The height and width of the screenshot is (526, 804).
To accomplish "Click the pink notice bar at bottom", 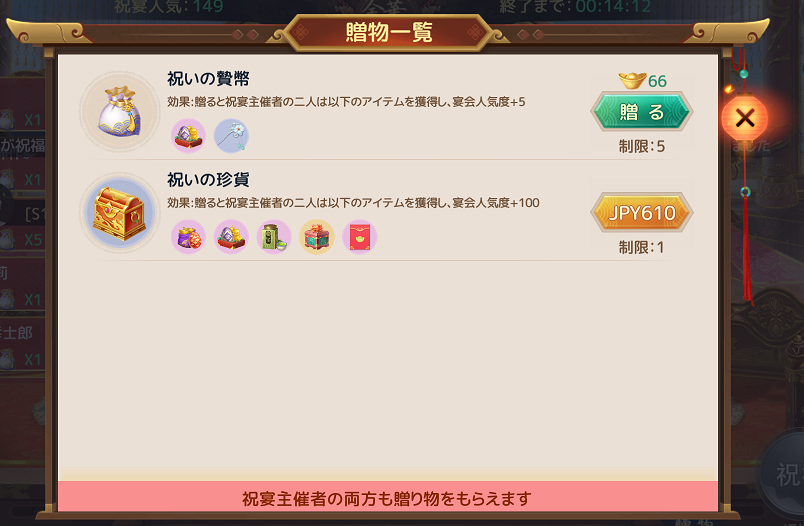I will (388, 496).
